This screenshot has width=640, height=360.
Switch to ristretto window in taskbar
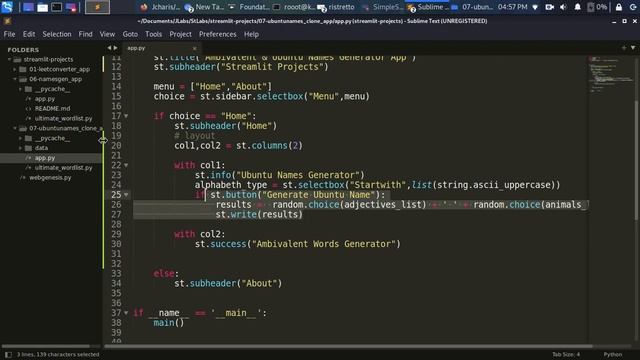(x=337, y=7)
